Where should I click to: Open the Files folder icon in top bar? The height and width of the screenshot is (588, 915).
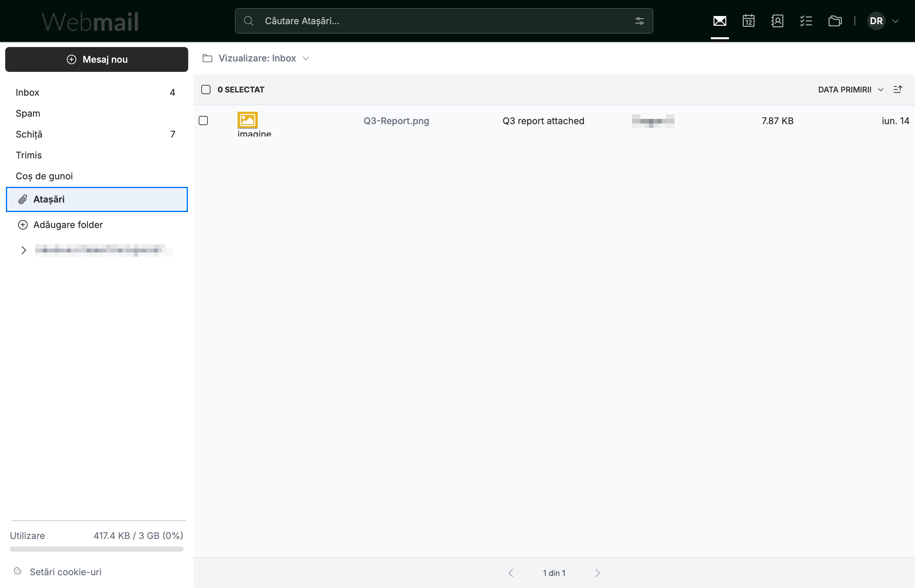(835, 21)
